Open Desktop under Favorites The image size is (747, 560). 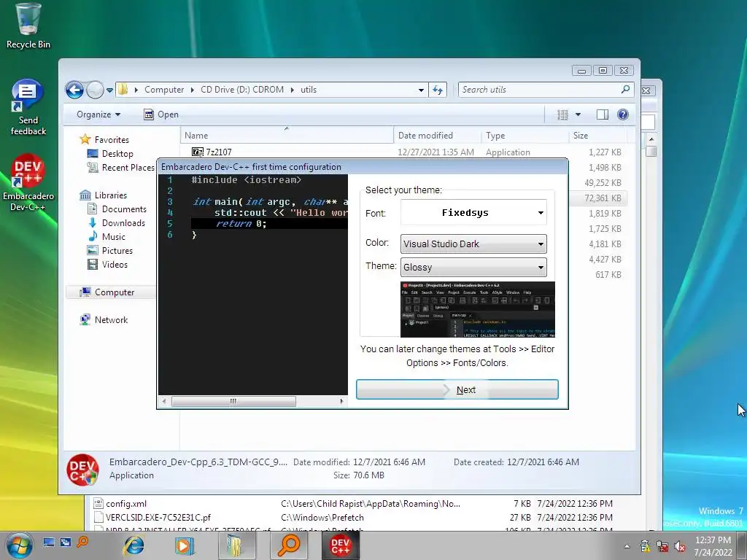point(117,153)
